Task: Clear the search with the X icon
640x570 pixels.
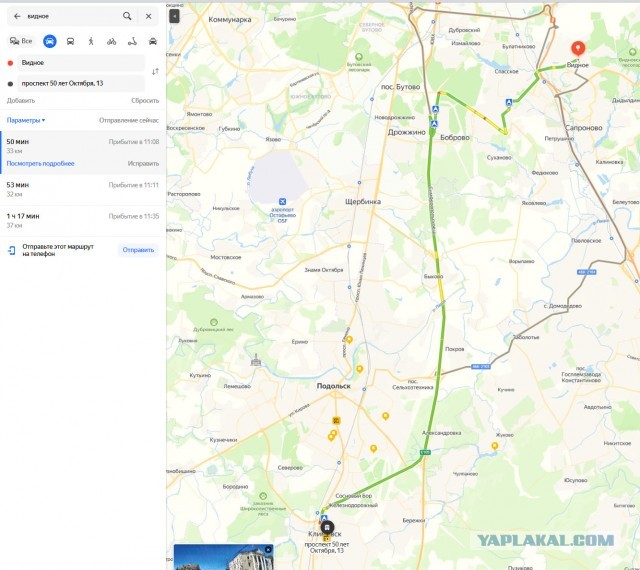Action: pos(149,16)
